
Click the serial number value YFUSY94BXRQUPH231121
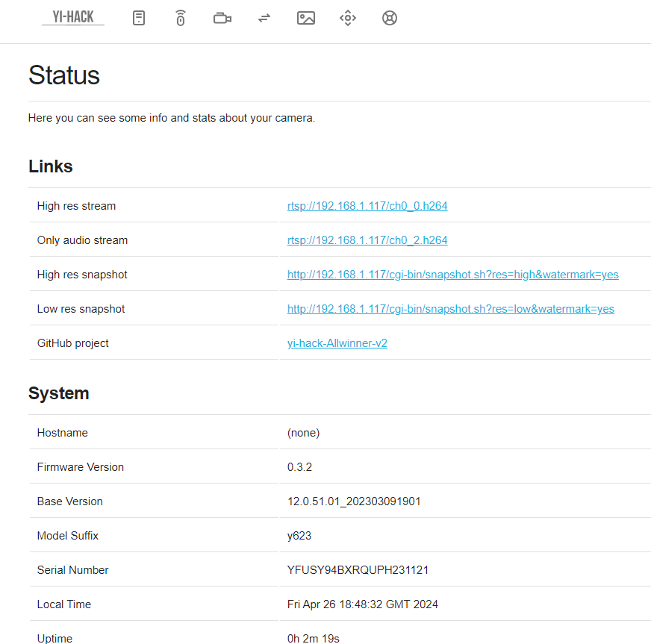tap(358, 570)
